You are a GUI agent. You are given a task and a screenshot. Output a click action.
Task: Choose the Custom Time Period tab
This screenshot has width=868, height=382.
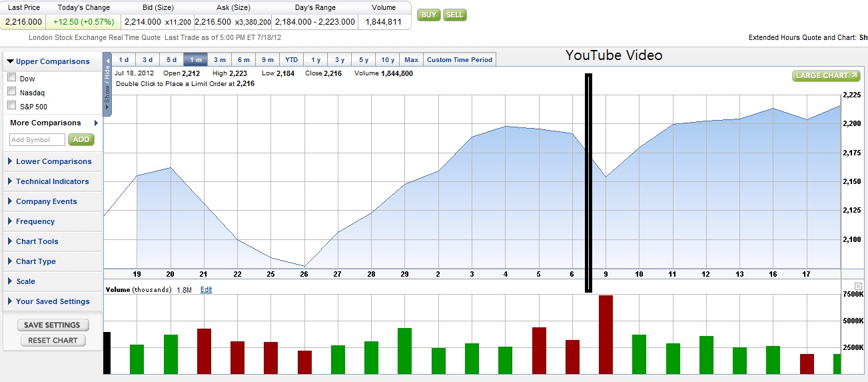click(x=460, y=60)
